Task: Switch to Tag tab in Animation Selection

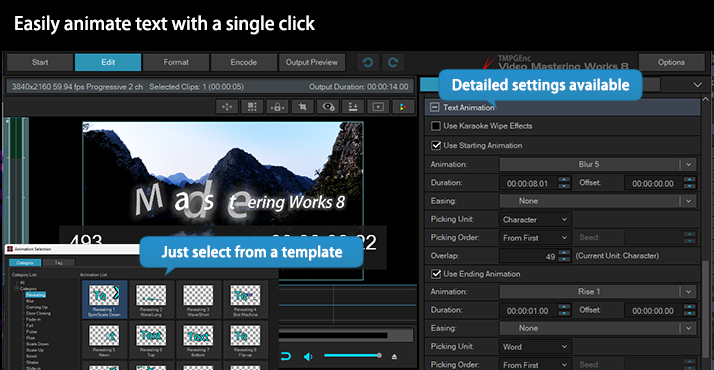Action: point(59,263)
